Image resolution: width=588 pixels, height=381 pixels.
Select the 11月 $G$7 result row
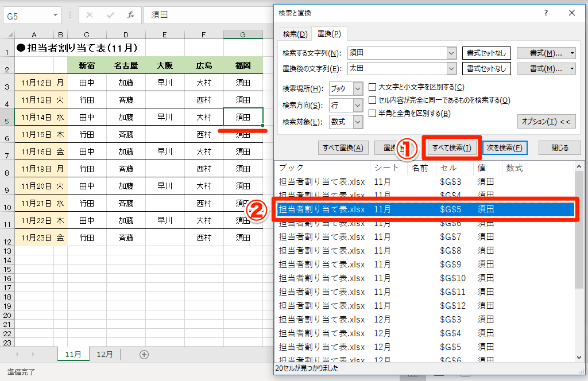pos(425,237)
